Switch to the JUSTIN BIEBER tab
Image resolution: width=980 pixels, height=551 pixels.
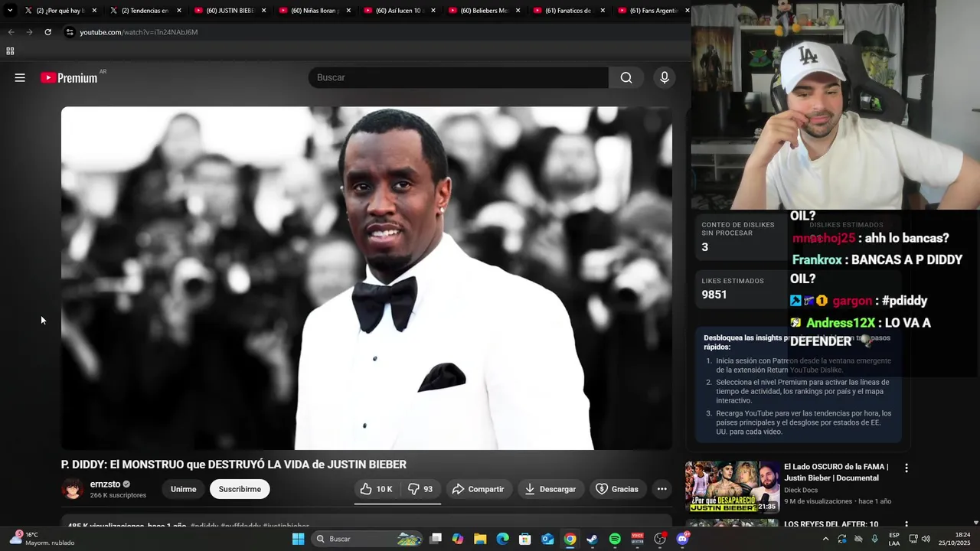point(230,11)
